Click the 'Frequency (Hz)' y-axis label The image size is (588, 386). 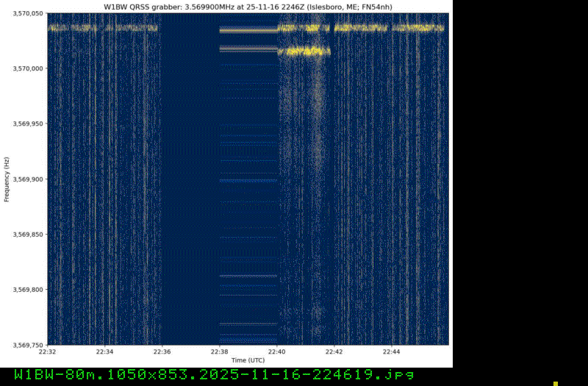(6, 179)
